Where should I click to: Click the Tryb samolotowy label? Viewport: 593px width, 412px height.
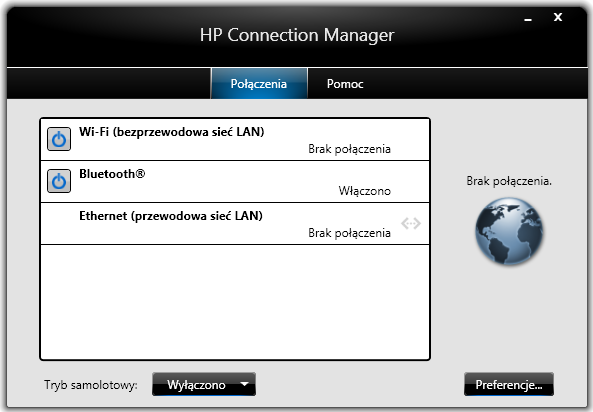coord(91,385)
